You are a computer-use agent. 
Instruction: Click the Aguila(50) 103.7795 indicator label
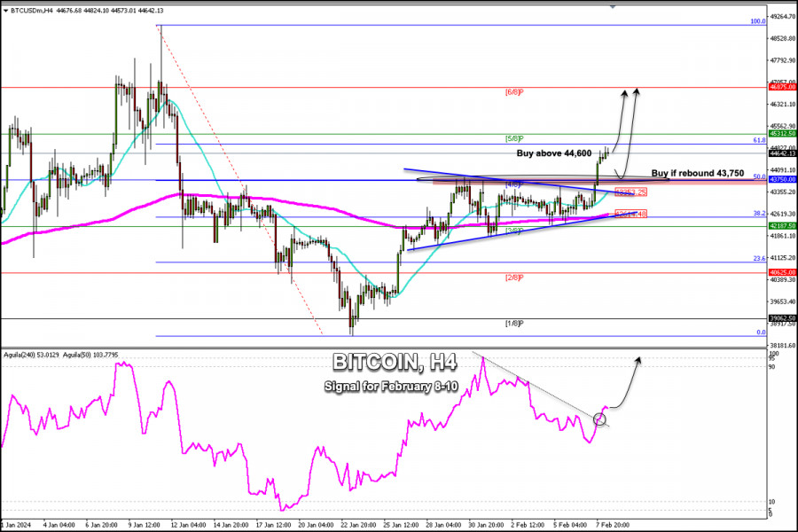tap(90, 355)
